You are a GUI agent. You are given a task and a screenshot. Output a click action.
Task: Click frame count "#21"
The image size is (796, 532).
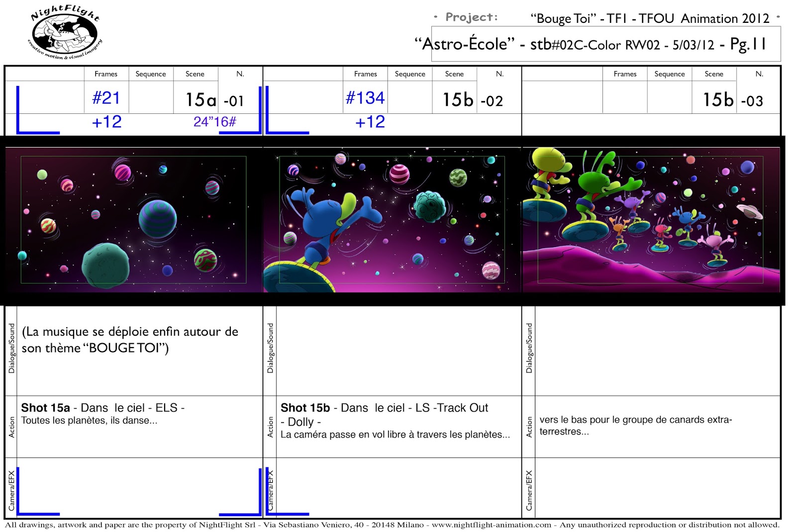click(106, 97)
